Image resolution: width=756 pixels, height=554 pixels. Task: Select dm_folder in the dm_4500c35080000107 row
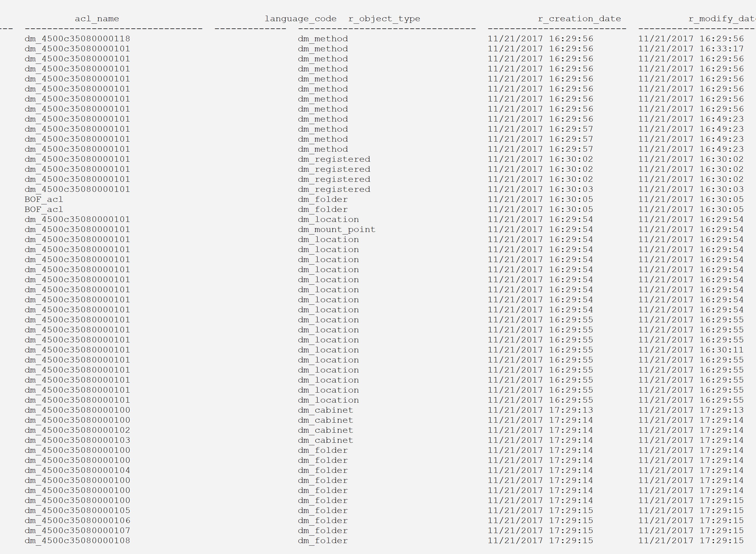(x=323, y=531)
